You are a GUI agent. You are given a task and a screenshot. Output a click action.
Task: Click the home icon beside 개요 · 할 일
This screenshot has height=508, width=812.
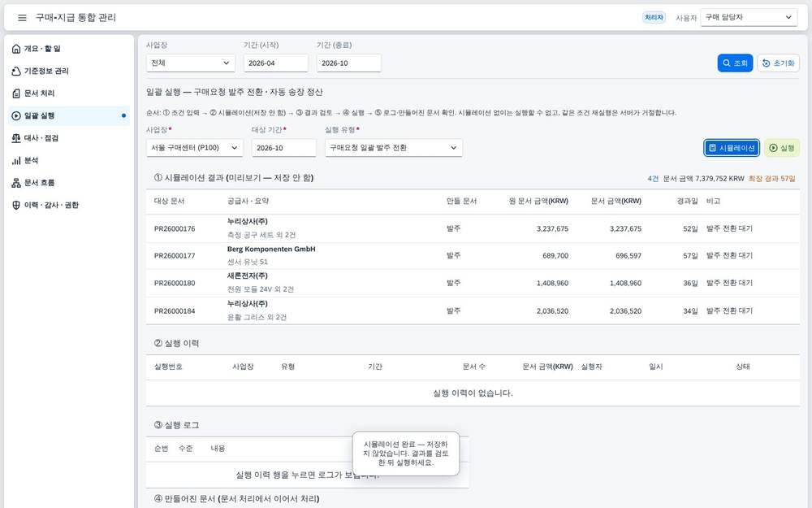[x=16, y=49]
